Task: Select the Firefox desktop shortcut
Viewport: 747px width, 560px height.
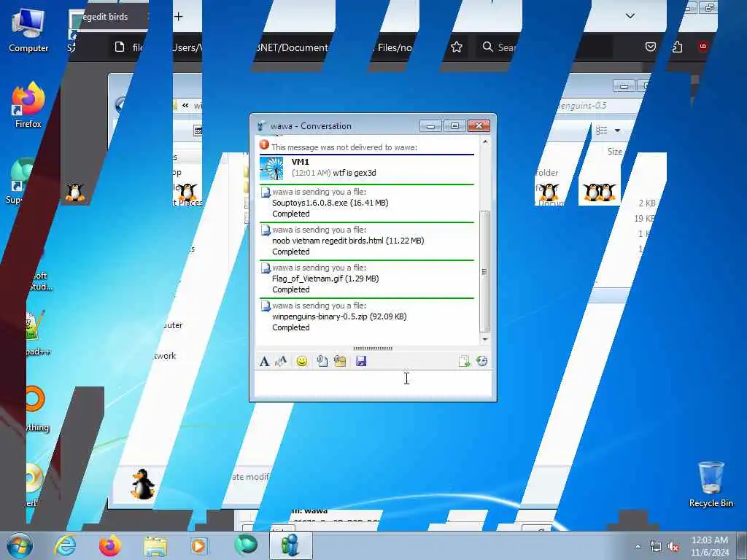Action: [x=28, y=106]
